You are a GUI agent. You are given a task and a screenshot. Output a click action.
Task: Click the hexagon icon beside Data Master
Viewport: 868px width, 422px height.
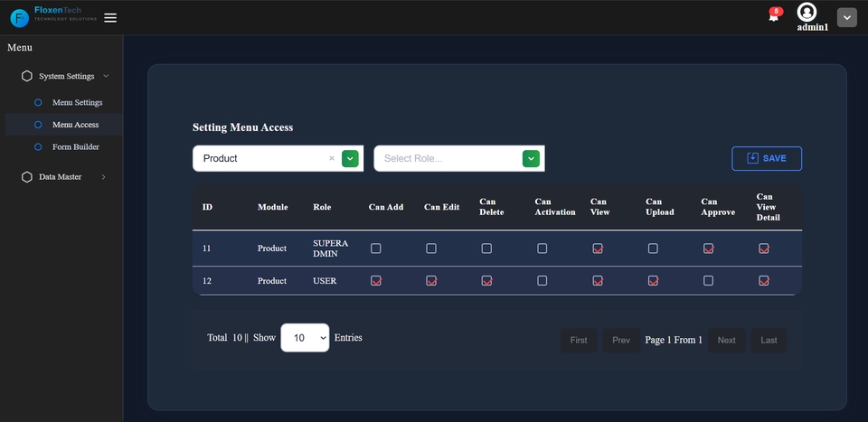pyautogui.click(x=27, y=177)
